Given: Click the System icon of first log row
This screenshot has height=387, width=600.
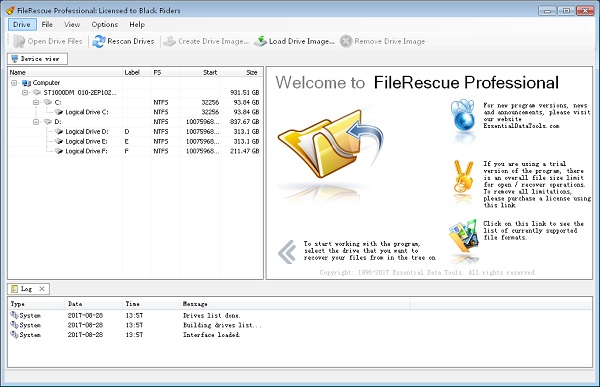Looking at the screenshot, I should click(14, 315).
